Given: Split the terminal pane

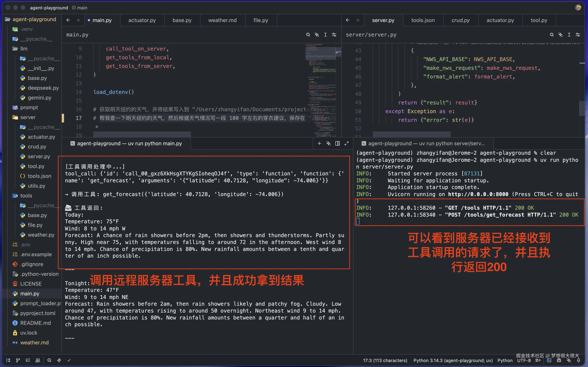Looking at the screenshot, I should click(337, 143).
